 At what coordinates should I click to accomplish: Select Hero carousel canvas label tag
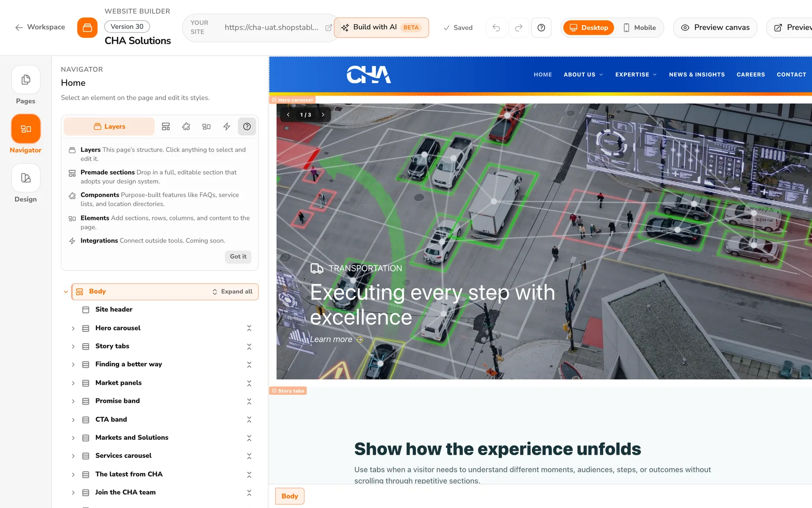point(292,100)
